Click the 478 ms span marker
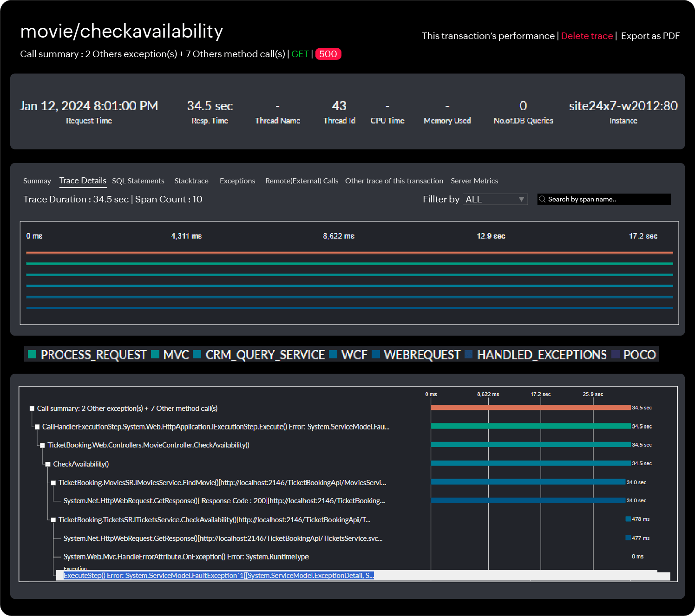This screenshot has height=616, width=695. point(628,519)
